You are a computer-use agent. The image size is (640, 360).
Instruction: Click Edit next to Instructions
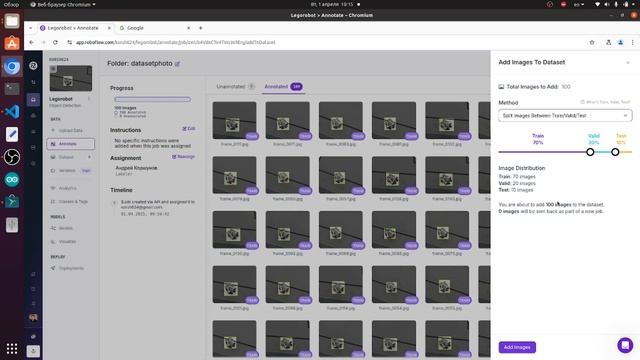click(x=189, y=129)
